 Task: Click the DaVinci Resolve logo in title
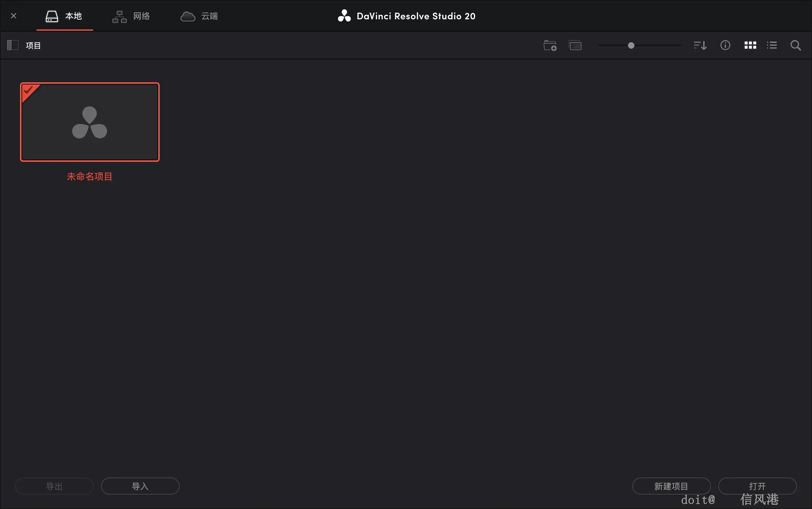point(344,16)
